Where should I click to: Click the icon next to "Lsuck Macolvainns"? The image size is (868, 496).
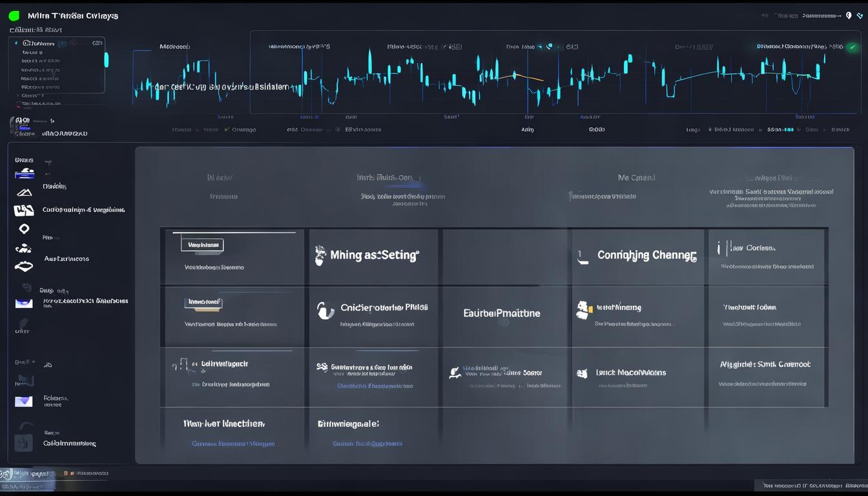(582, 373)
